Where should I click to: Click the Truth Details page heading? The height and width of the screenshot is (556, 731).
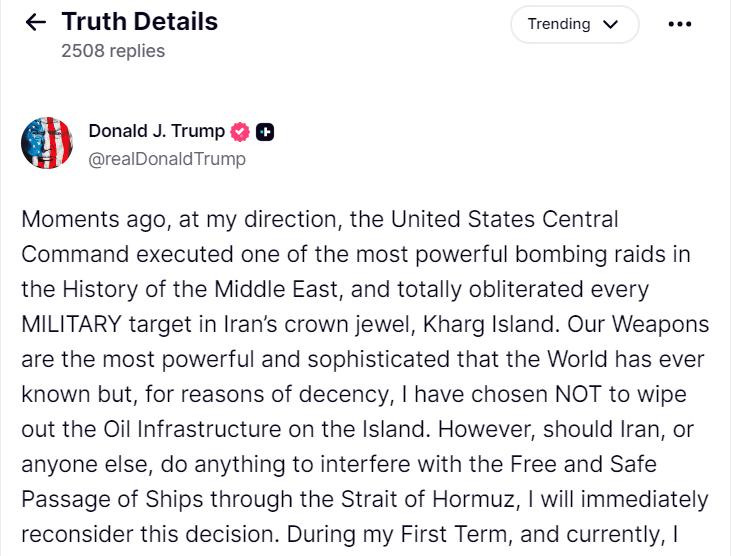tap(139, 21)
